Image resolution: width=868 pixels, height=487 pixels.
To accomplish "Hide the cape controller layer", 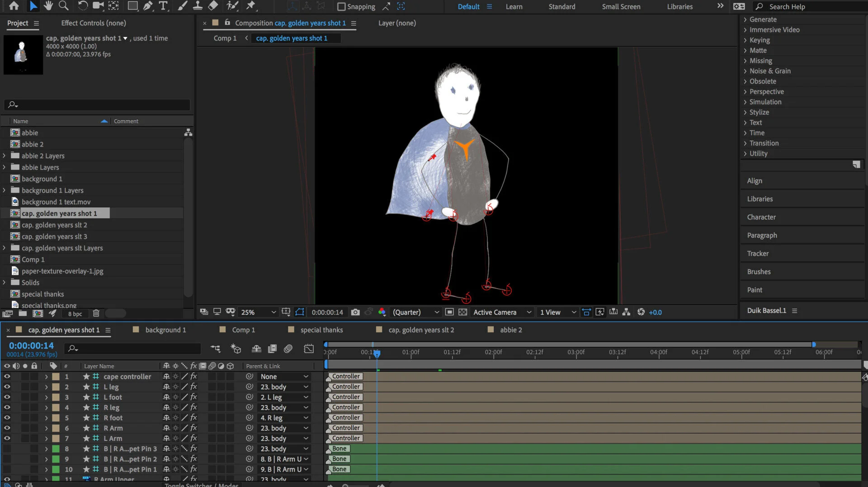I will click(x=7, y=376).
